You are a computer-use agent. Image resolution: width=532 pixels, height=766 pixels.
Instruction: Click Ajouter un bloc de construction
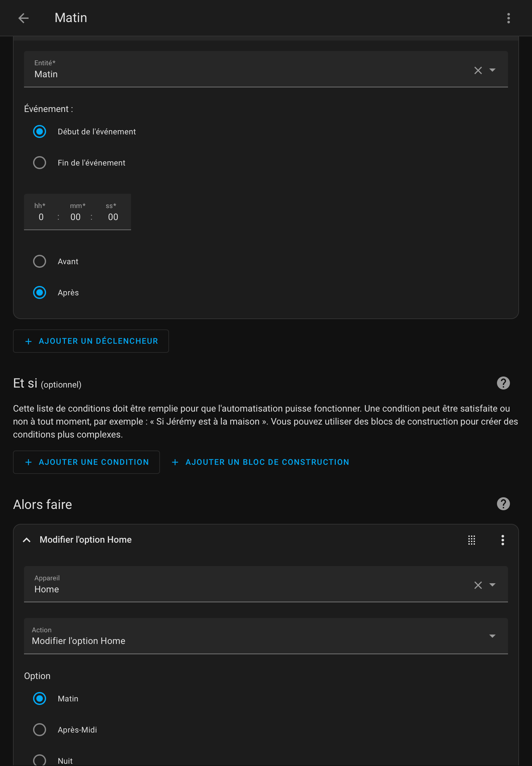coord(260,462)
